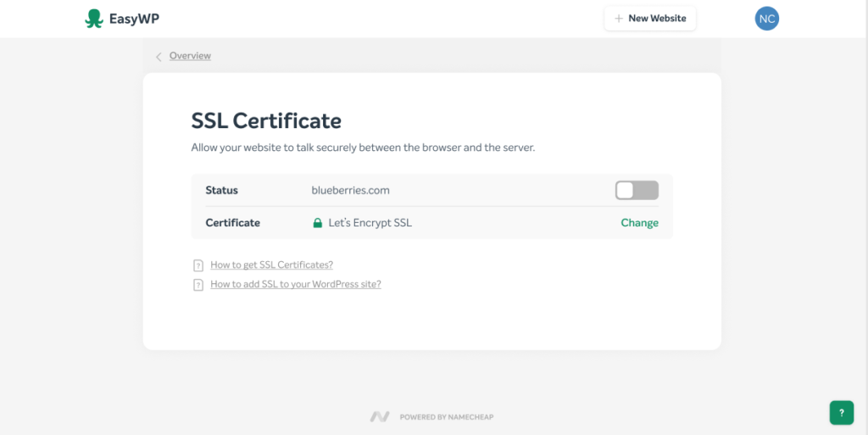The height and width of the screenshot is (435, 868).
Task: Enable the SSL status toggle for blueberries.com
Action: point(637,191)
